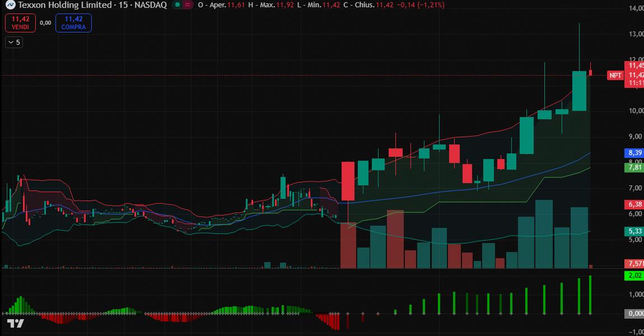
Task: Open the Texxon Holding Limited chart title
Action: pyautogui.click(x=63, y=5)
